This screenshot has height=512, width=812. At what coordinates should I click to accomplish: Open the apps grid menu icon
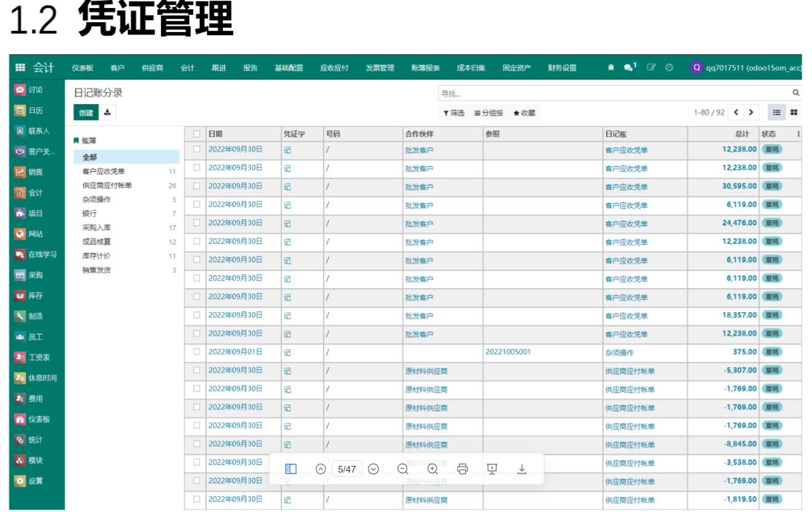[20, 68]
